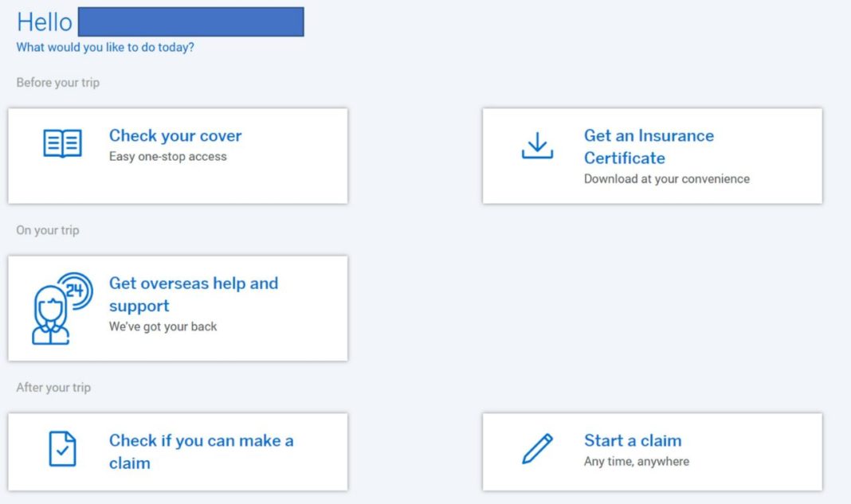Click the We've got your back text

click(x=165, y=326)
